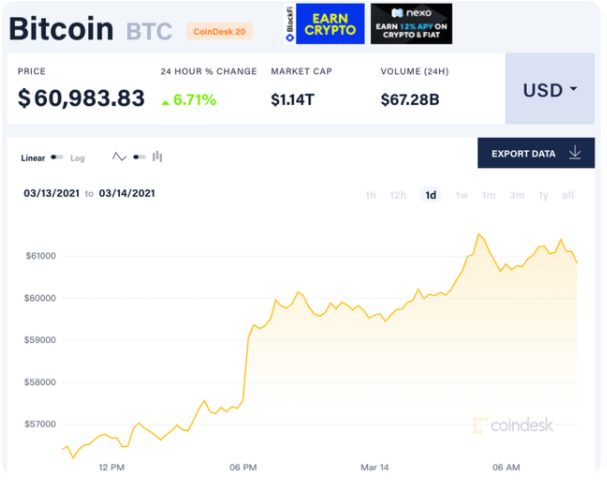Viewport: 607px width, 502px height.
Task: Click the download arrow on Export Data
Action: [x=575, y=153]
